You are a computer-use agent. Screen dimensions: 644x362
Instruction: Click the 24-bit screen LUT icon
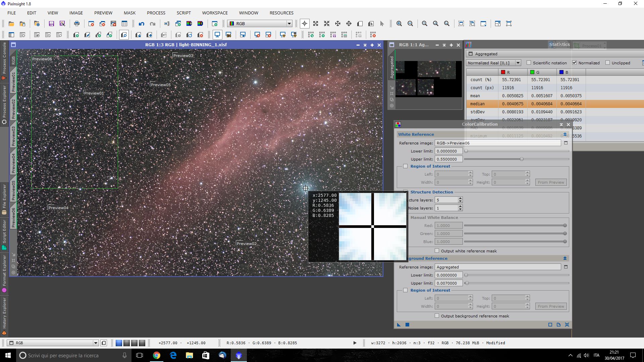pyautogui.click(x=228, y=35)
